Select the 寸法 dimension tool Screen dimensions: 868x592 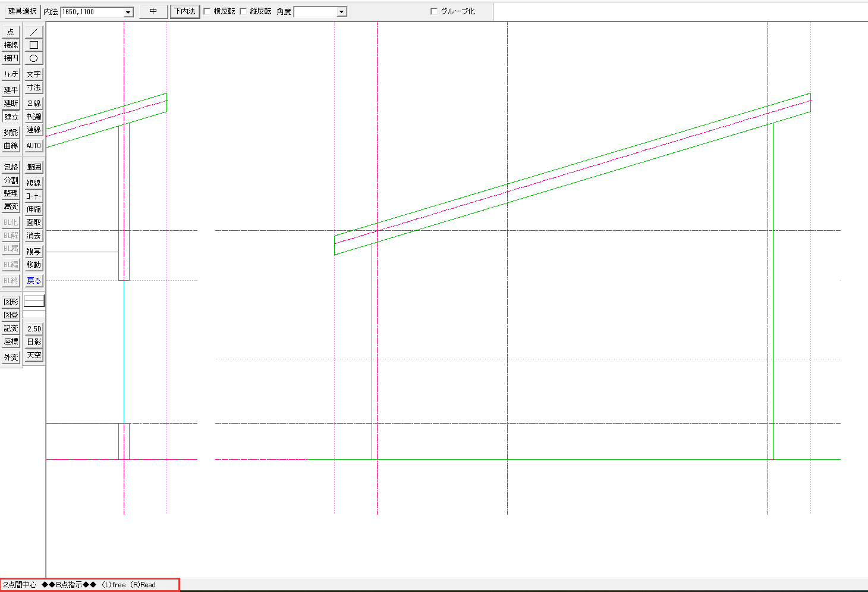(34, 87)
